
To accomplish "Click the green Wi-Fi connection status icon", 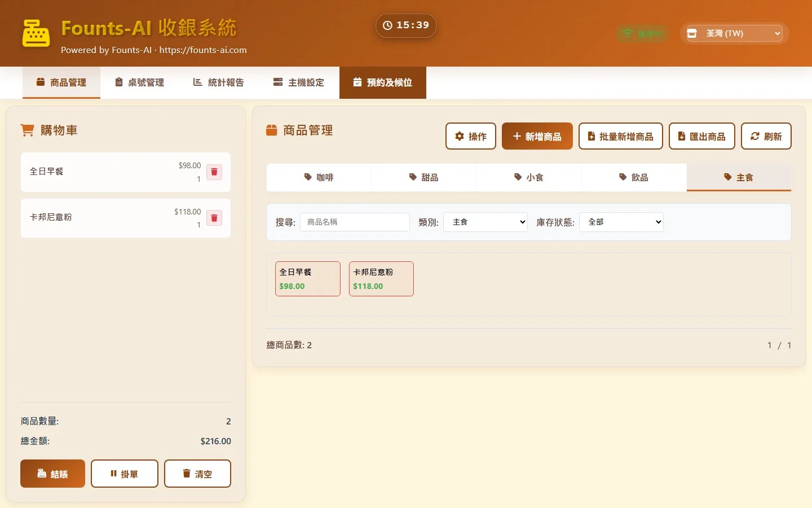I will [627, 34].
